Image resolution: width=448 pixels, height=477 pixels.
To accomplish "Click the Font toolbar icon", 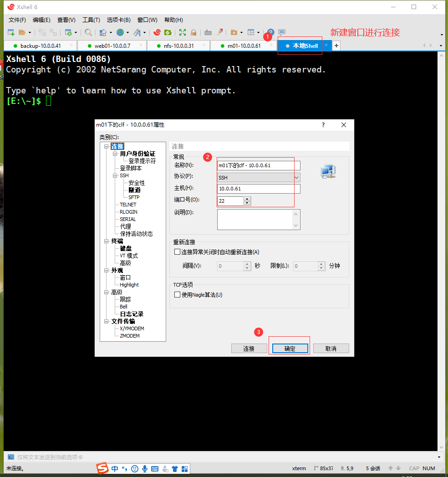I will point(137,32).
